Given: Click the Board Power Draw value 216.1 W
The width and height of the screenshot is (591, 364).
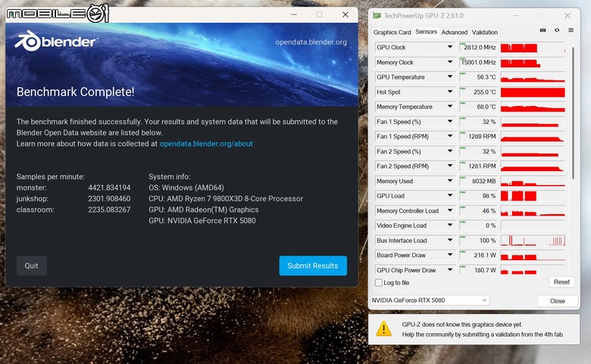Looking at the screenshot, I should 485,255.
